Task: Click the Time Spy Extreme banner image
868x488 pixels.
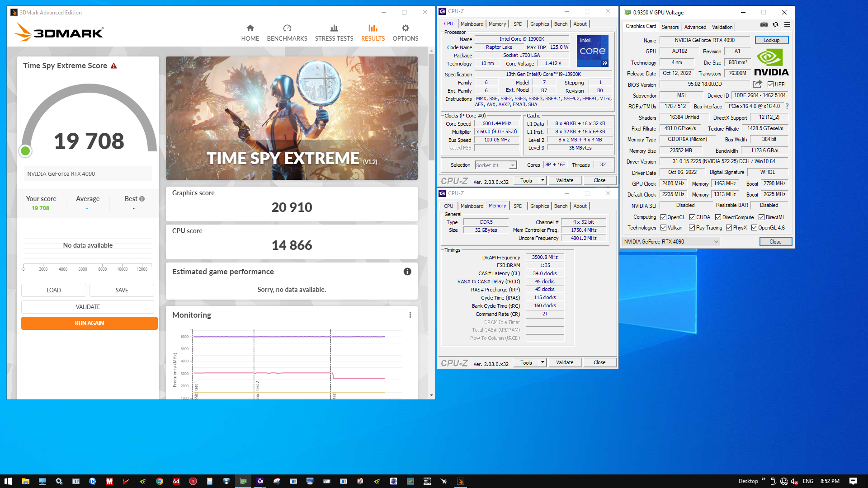Action: [x=292, y=118]
